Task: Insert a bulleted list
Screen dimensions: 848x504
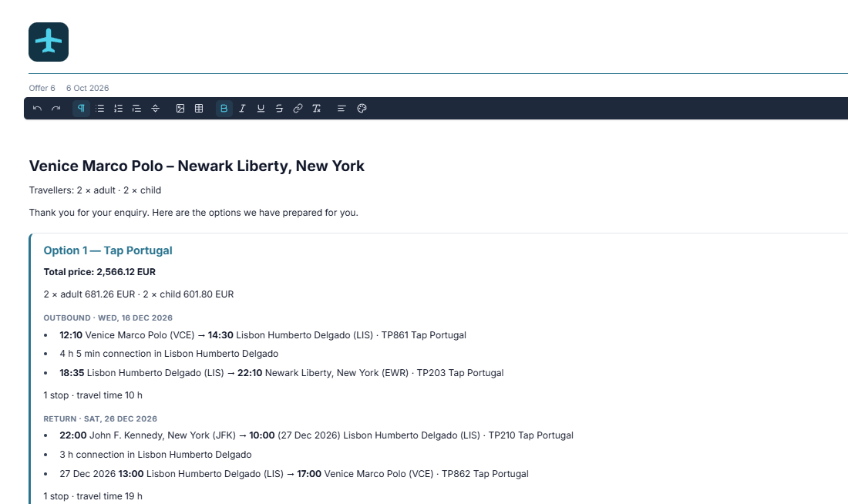Action: coord(100,108)
